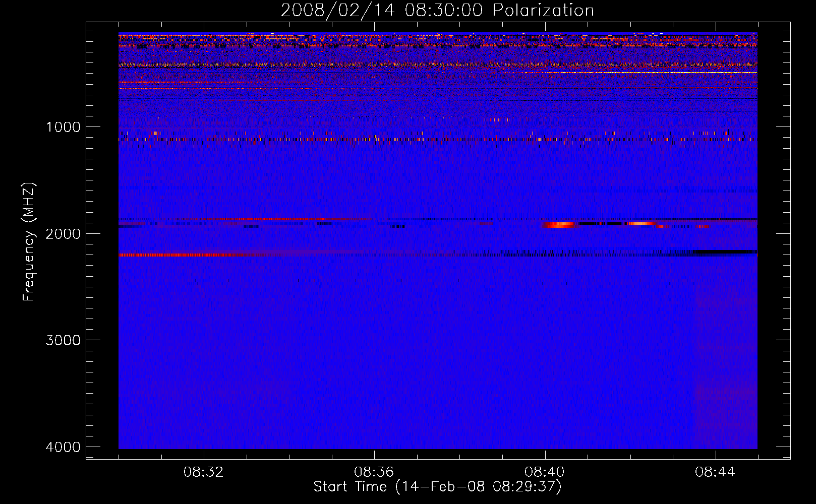Click the 08:40 time tick label
The height and width of the screenshot is (504, 816).
[x=544, y=472]
